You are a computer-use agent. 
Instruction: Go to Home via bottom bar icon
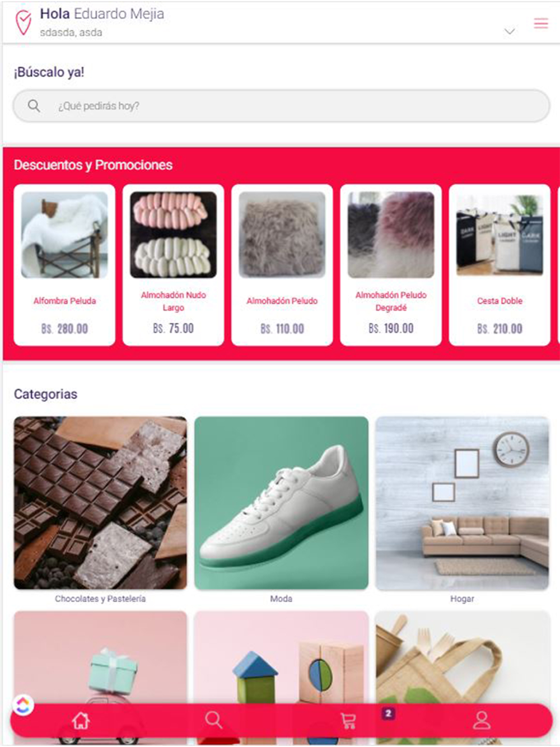81,720
